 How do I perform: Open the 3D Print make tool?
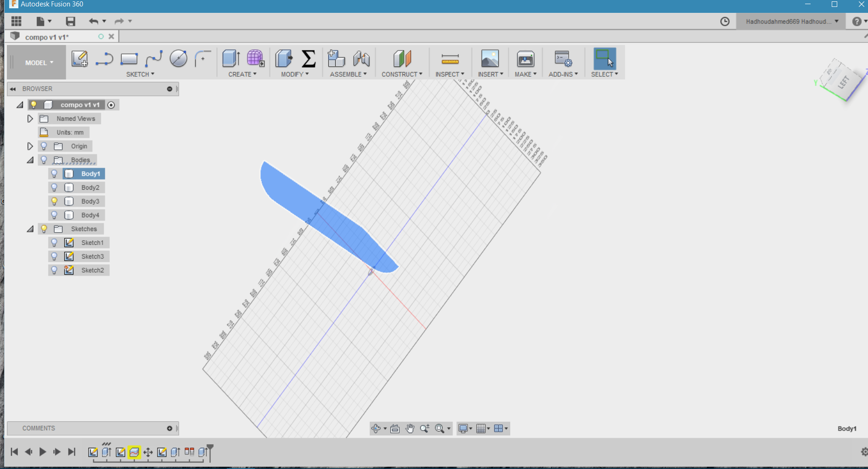coord(525,59)
